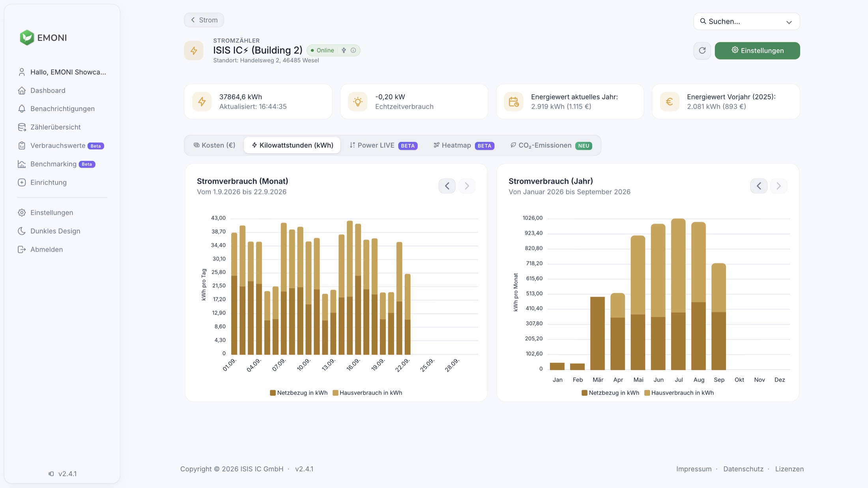Open Datenschutz footer link

point(743,469)
